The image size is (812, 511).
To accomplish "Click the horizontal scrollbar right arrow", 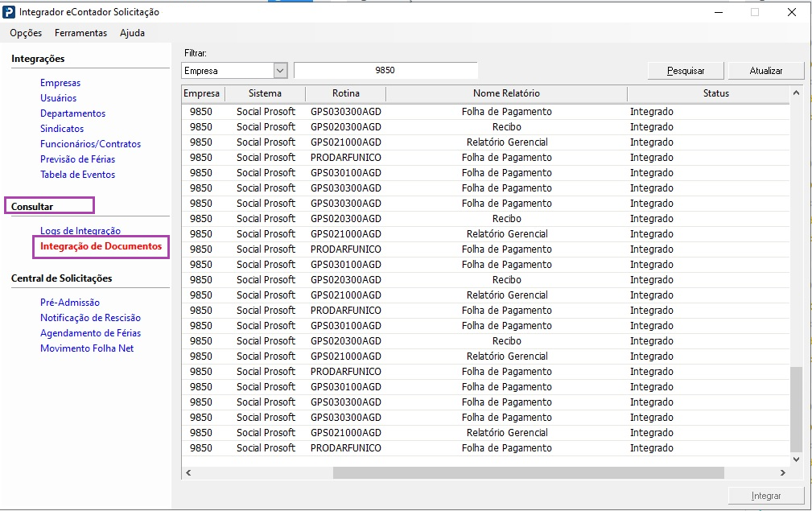I will (x=782, y=473).
